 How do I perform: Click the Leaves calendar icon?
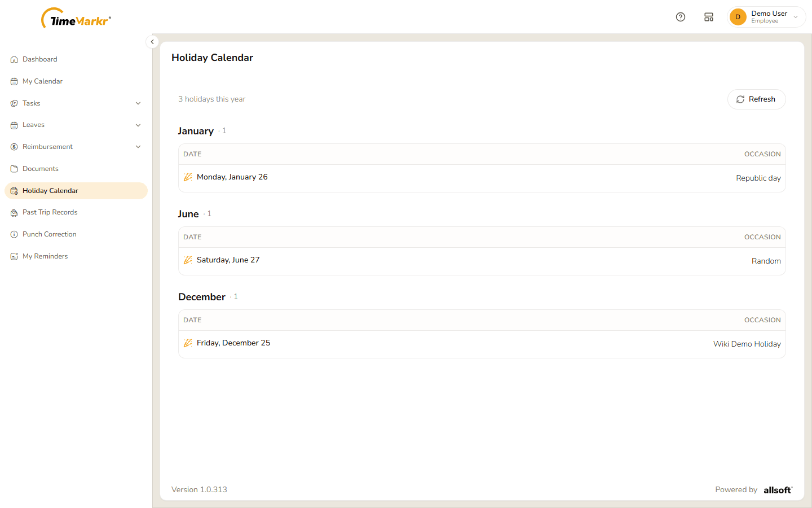point(14,125)
